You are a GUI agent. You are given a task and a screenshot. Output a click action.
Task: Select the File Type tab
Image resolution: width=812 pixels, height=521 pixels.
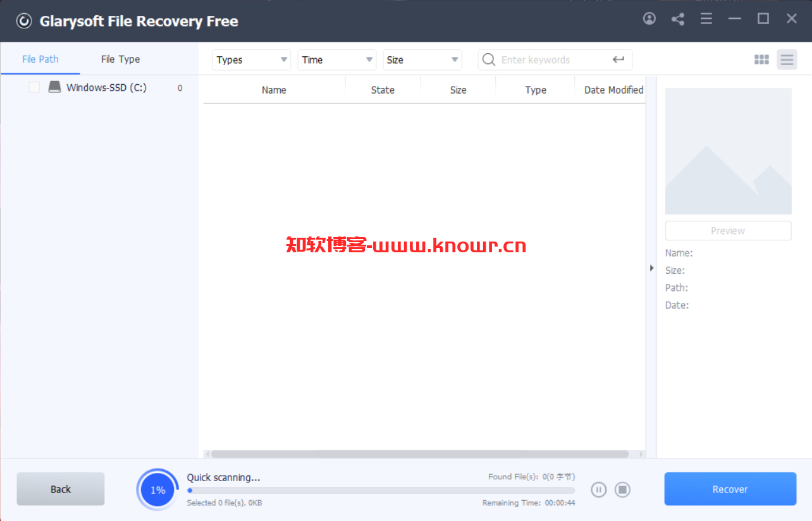point(120,59)
